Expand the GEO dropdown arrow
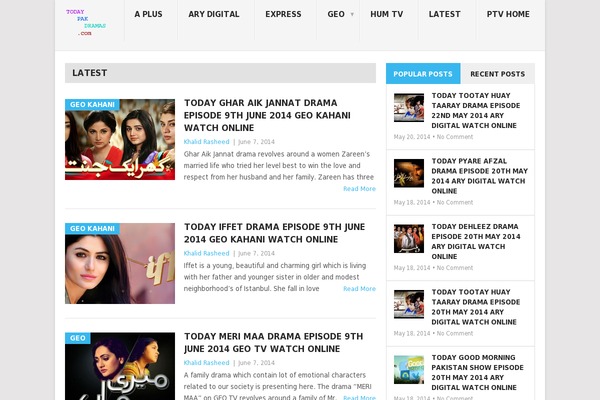The image size is (600, 400). click(352, 15)
